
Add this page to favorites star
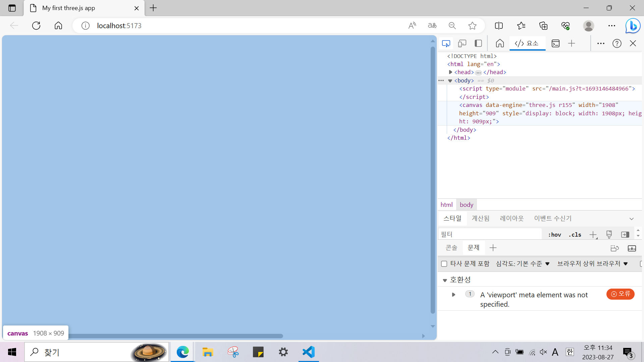pyautogui.click(x=472, y=25)
